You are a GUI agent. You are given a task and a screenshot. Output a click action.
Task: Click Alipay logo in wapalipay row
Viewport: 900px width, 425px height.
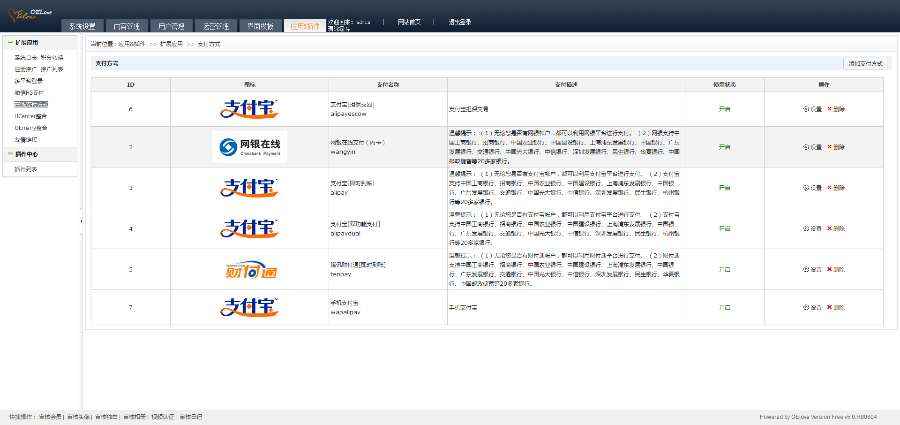click(x=250, y=307)
